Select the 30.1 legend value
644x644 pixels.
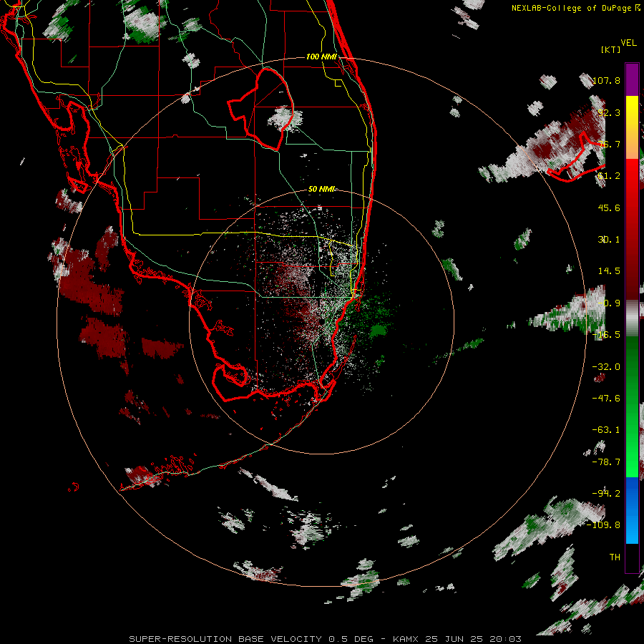[x=609, y=240]
